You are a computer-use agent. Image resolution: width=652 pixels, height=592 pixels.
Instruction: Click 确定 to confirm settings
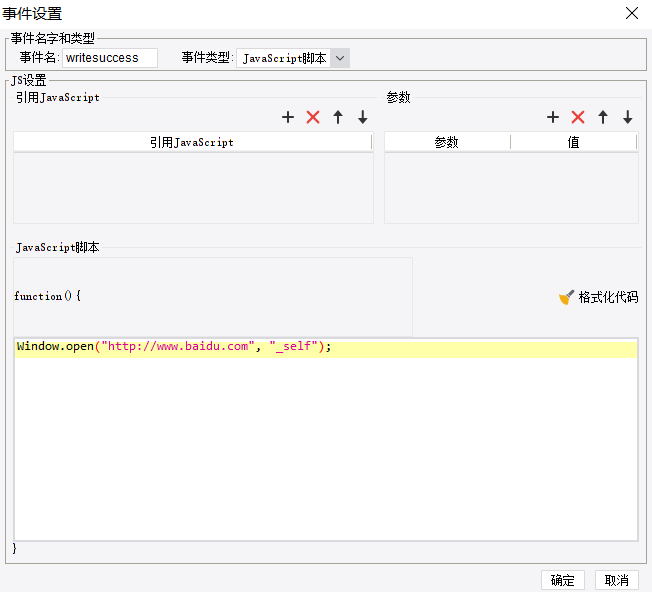(x=563, y=580)
